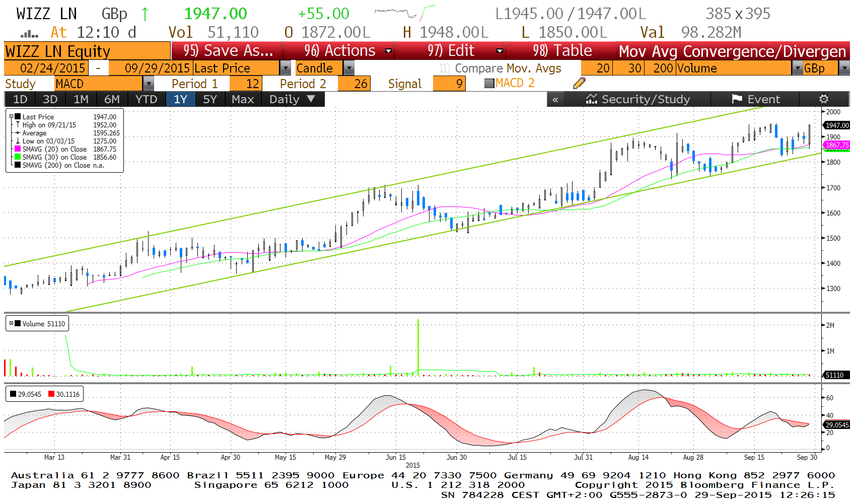Click the magenta SMAVG (20) legend swatch
This screenshot has width=854, height=504.
point(18,149)
